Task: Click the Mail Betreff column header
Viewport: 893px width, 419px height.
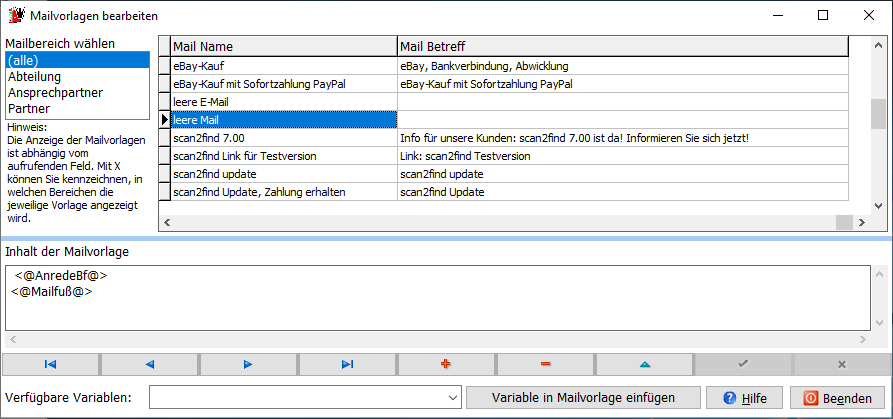Action: click(x=623, y=46)
